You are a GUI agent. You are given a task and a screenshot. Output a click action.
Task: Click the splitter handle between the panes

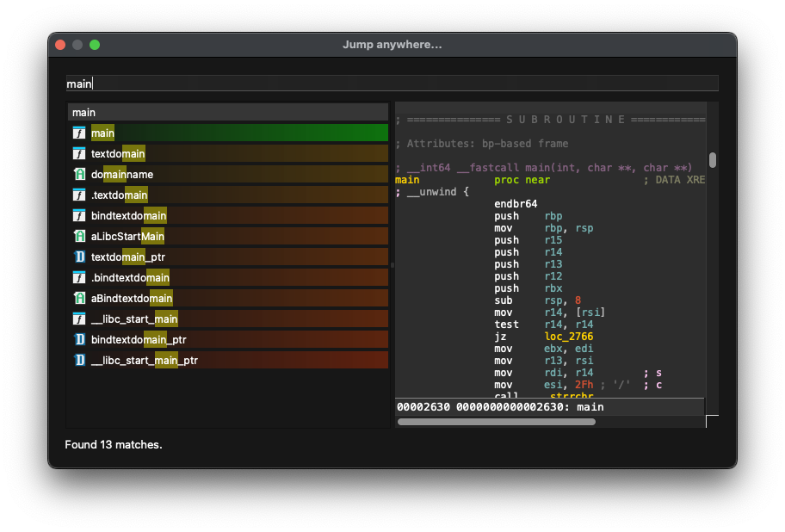click(x=392, y=265)
